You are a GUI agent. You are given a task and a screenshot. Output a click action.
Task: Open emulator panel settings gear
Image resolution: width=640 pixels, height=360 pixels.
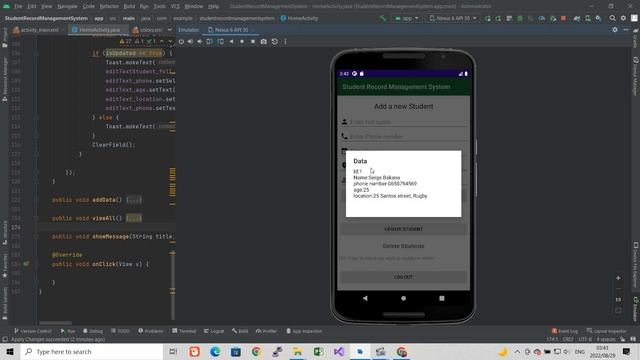(x=615, y=30)
